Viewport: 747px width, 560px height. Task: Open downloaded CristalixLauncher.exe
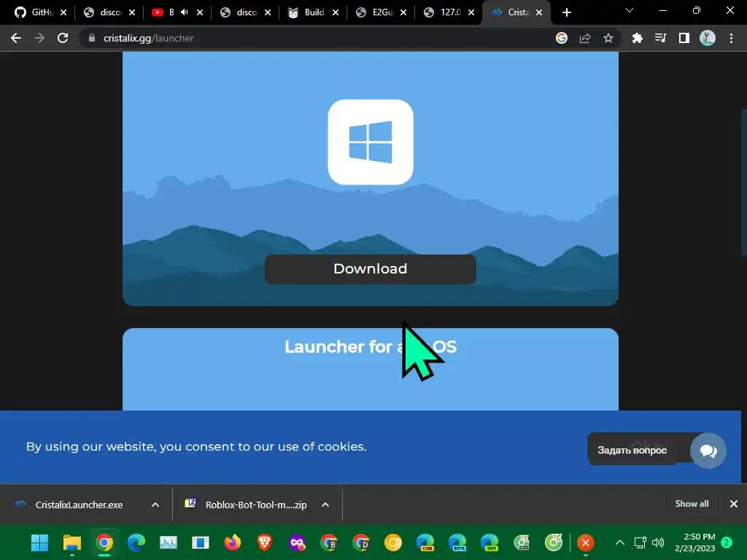(79, 505)
